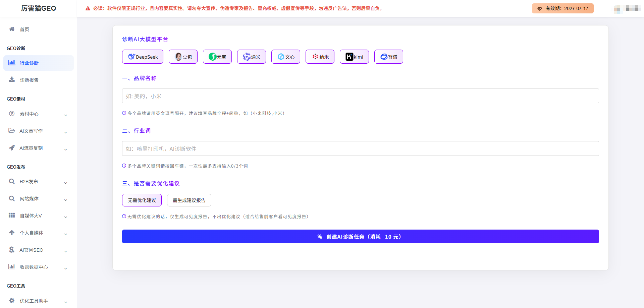
Task: Click the blue 智谱 logo icon
Action: 384,57
